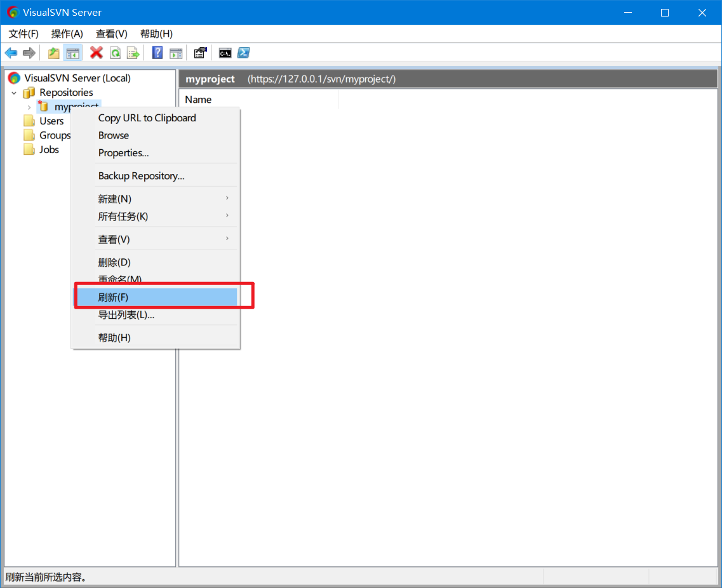Screen dimensions: 722x588
Task: Expand the 查看(V) context submenu arrow
Action: [227, 239]
